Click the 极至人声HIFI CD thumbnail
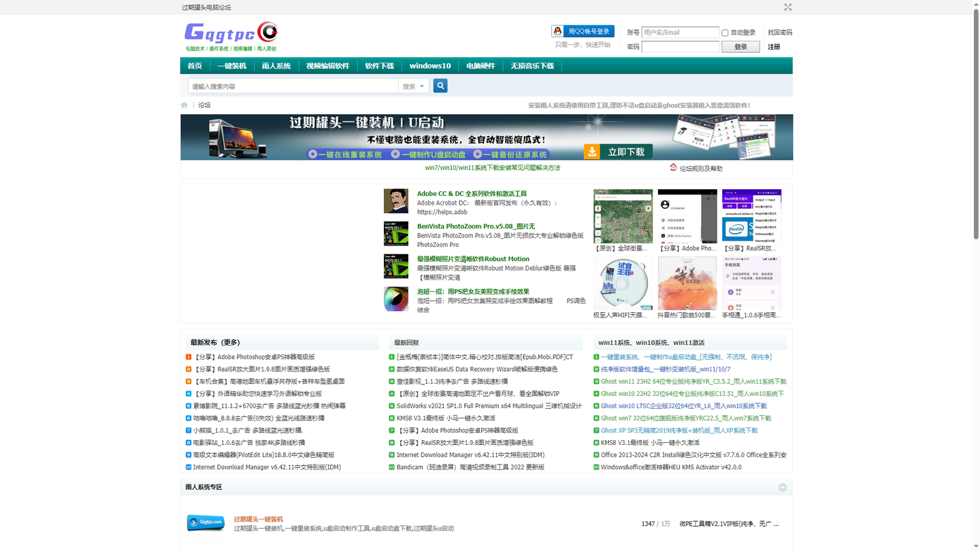Image resolution: width=980 pixels, height=551 pixels. pyautogui.click(x=623, y=283)
